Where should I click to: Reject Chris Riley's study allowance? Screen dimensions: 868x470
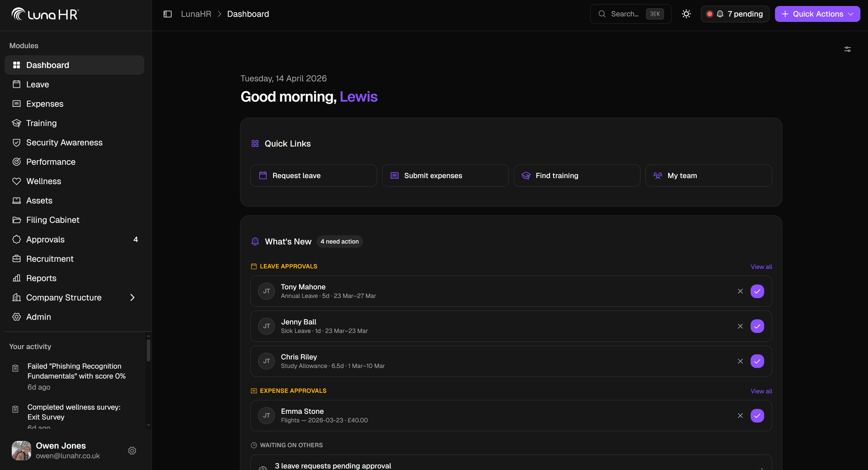coord(740,361)
